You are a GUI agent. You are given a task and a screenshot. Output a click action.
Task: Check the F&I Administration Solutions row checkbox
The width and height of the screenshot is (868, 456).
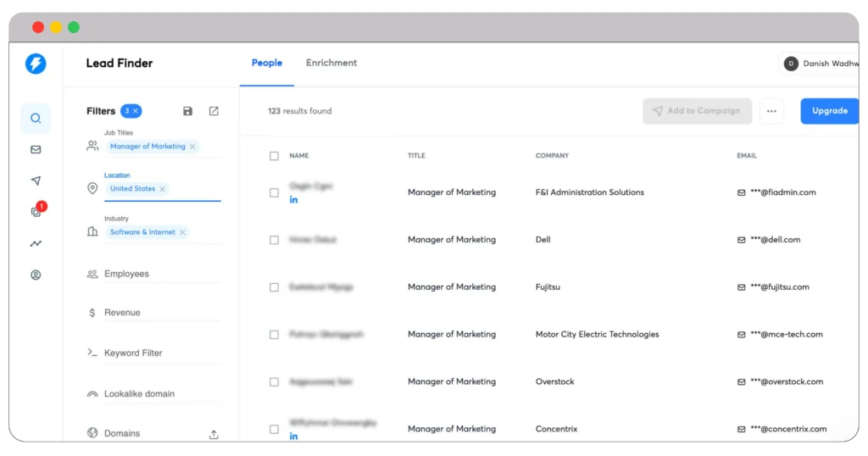[274, 192]
